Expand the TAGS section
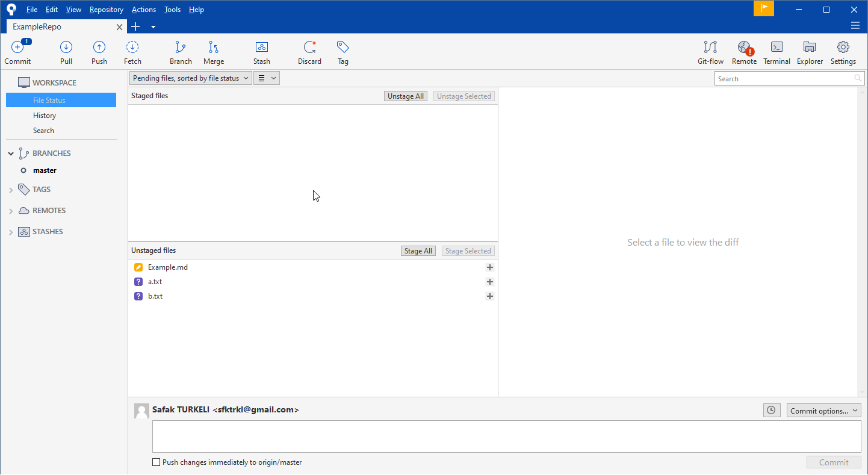The image size is (868, 475). click(x=11, y=190)
